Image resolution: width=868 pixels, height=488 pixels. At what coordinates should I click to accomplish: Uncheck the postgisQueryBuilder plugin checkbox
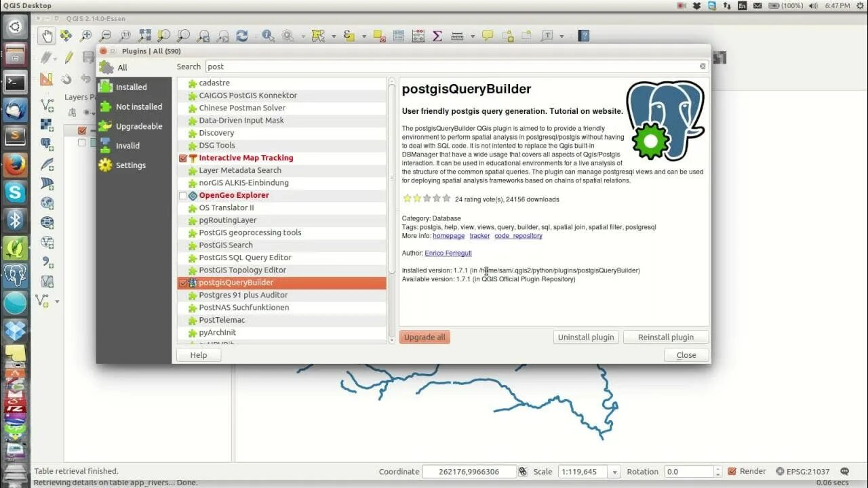[x=182, y=283]
